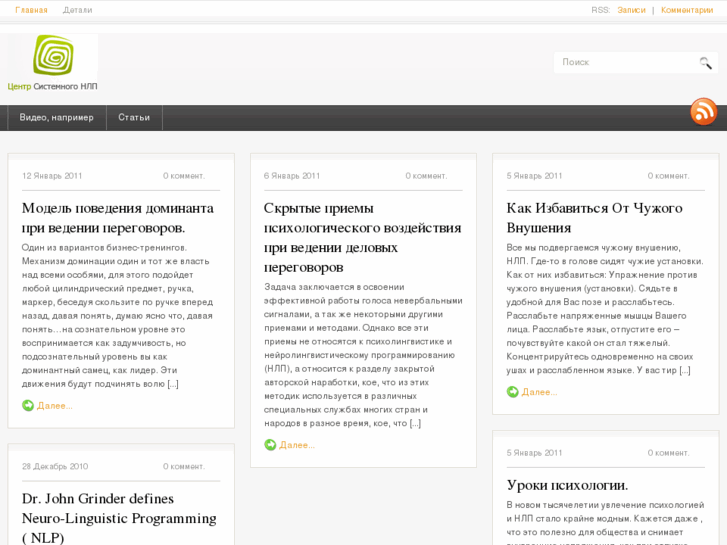Click Центр Системного НЛП site title
Screen dimensions: 727x545
point(53,87)
